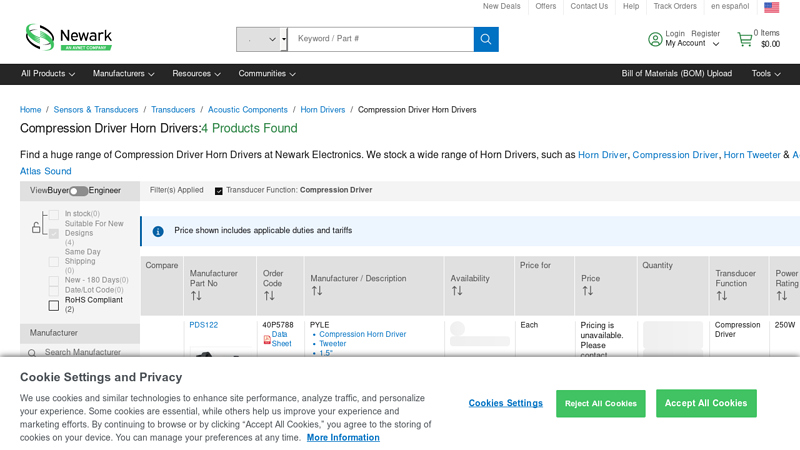The height and width of the screenshot is (450, 800).
Task: Toggle Buyer/Engineer view switch
Action: [79, 191]
